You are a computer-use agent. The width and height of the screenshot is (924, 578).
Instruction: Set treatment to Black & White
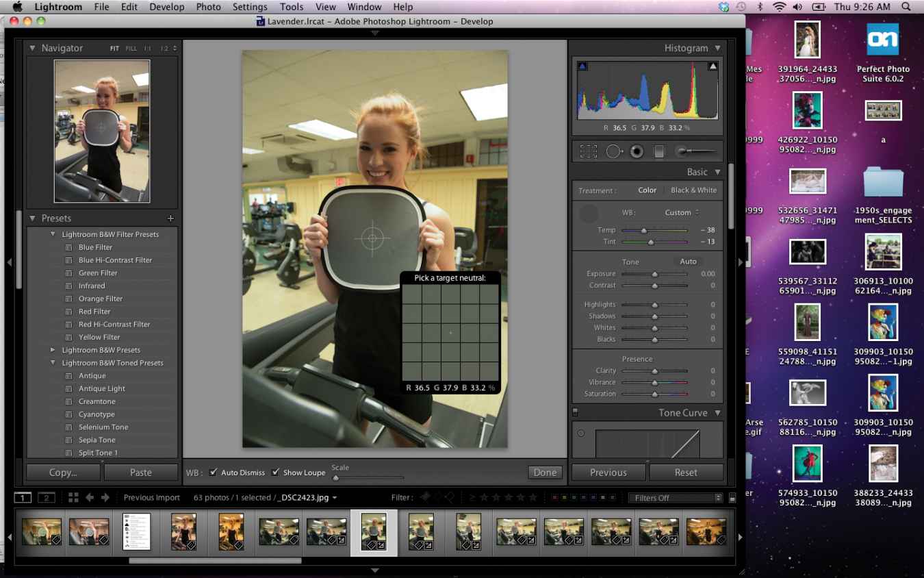click(693, 190)
